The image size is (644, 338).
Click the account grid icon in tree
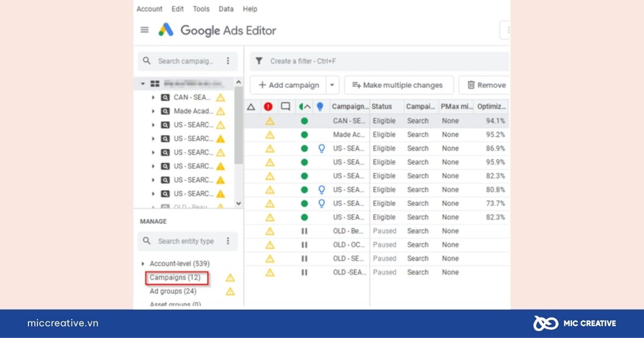tap(155, 84)
